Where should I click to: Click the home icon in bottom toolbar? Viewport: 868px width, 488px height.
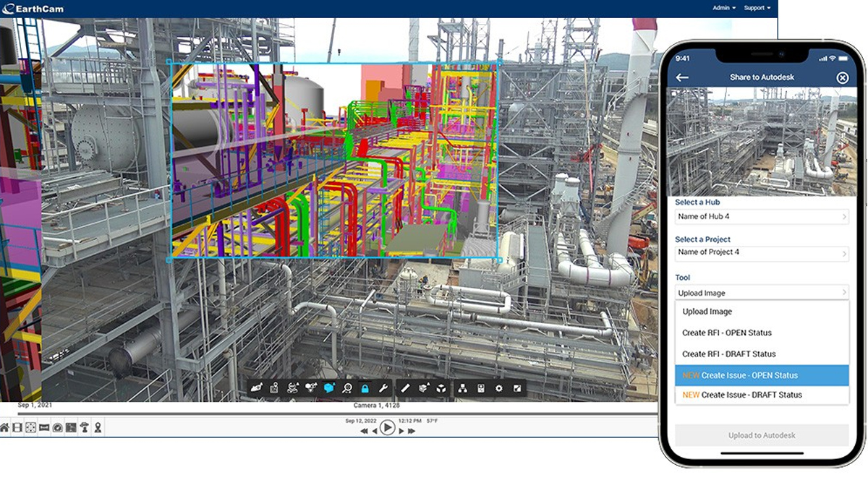click(4, 428)
